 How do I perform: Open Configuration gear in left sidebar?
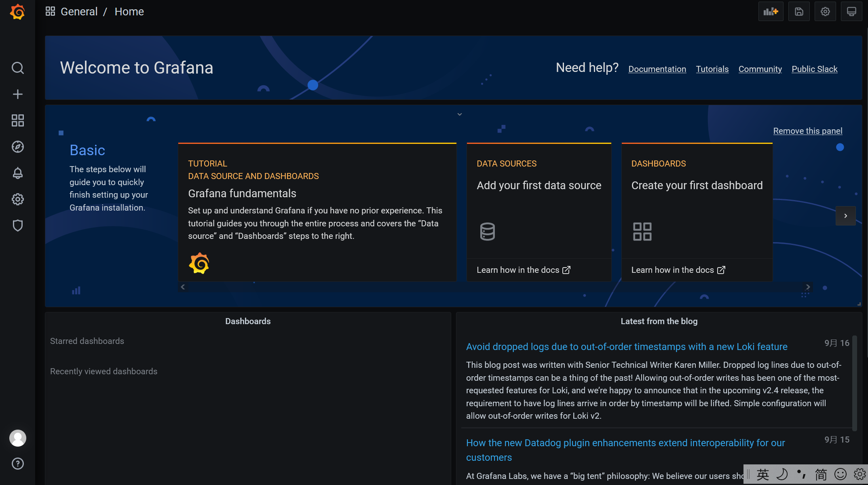tap(17, 199)
